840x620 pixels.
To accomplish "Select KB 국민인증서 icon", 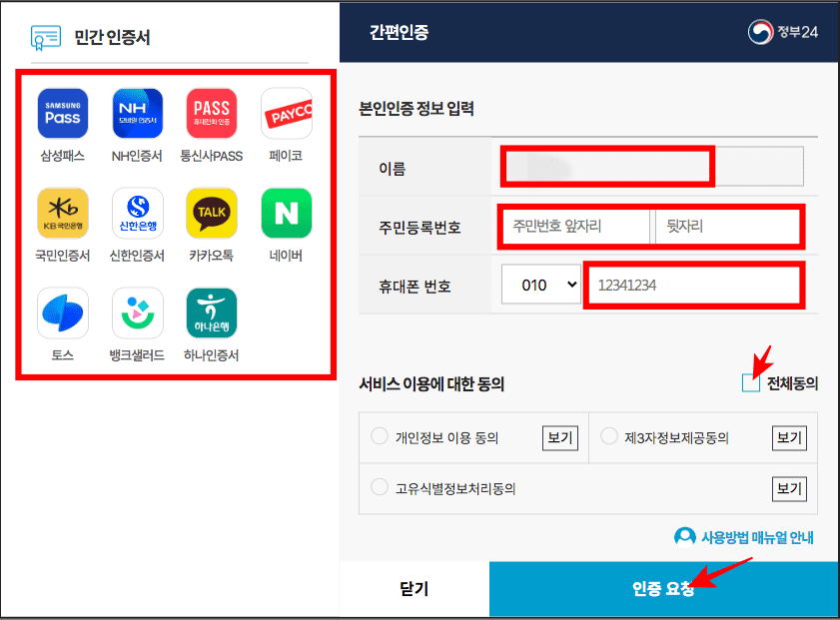I will [x=63, y=213].
